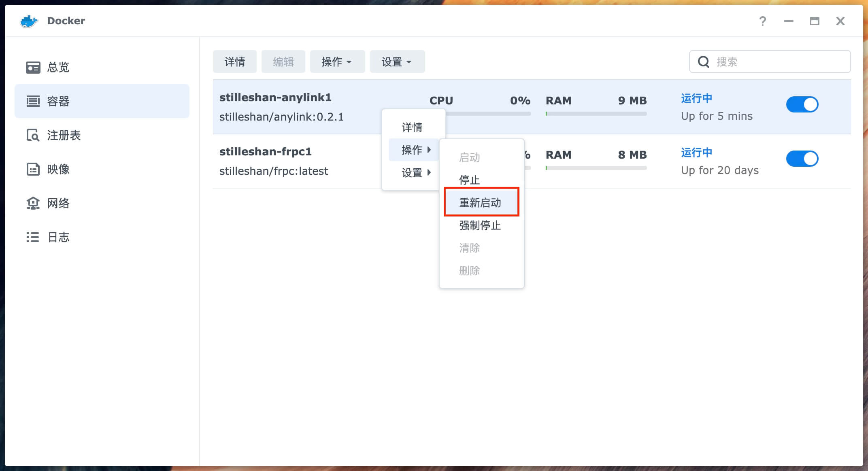
Task: Toggle off the stilleshan-anylink1 container switch
Action: click(x=802, y=104)
